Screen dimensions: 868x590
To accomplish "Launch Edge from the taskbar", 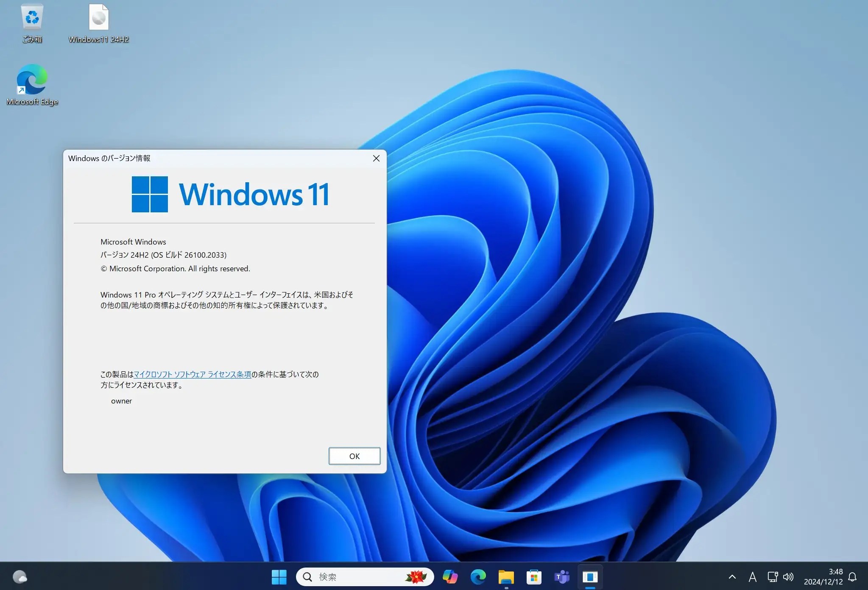I will [478, 577].
